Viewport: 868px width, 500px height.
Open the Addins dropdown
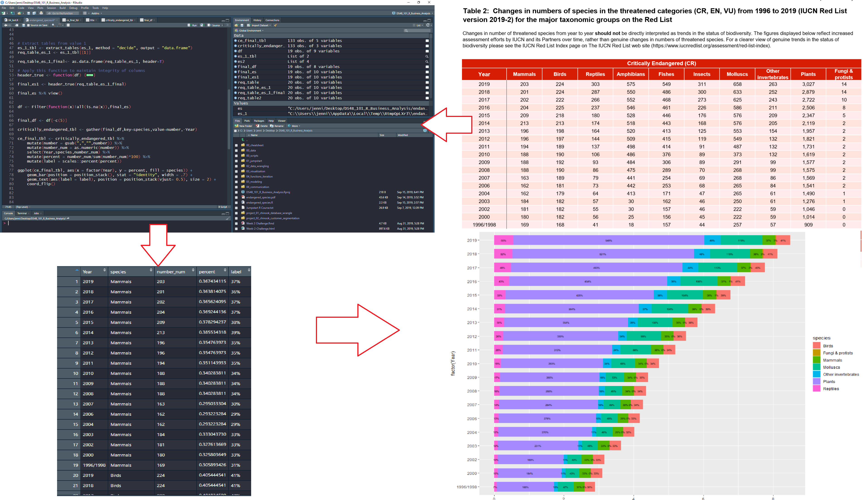[96, 13]
